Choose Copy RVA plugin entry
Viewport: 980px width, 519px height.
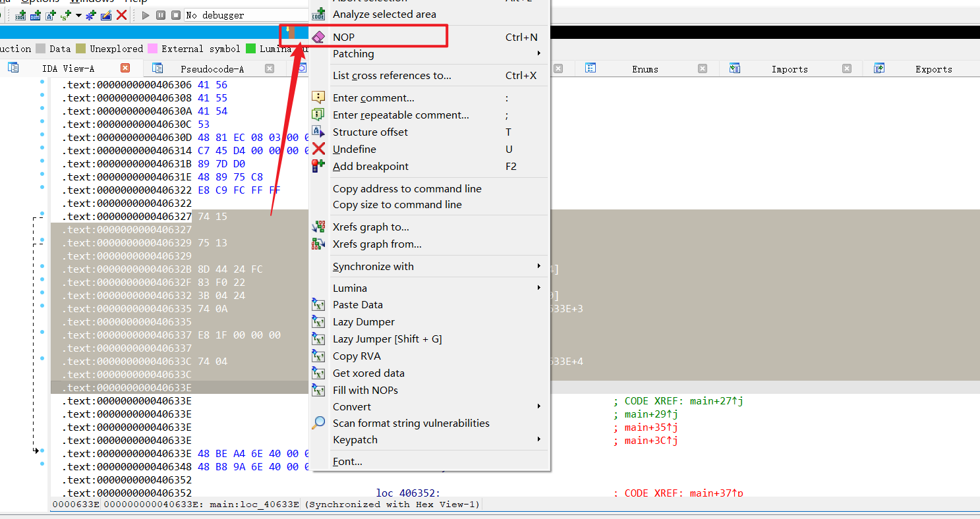click(429, 356)
